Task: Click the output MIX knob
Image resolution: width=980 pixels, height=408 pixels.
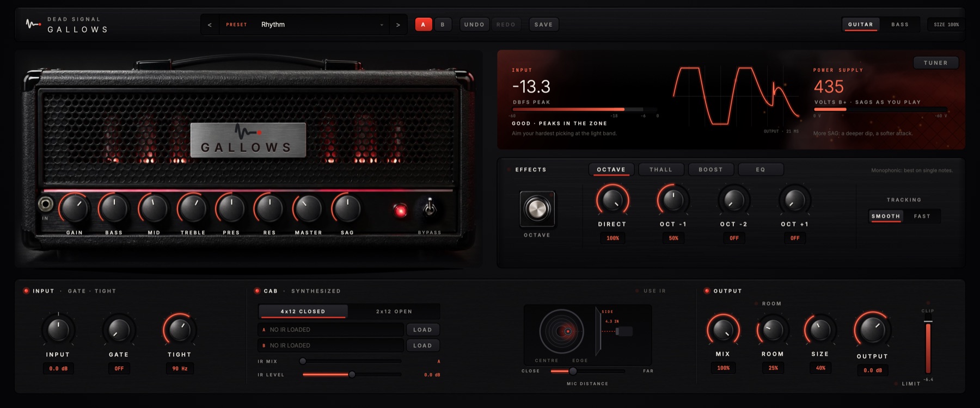Action: (723, 330)
